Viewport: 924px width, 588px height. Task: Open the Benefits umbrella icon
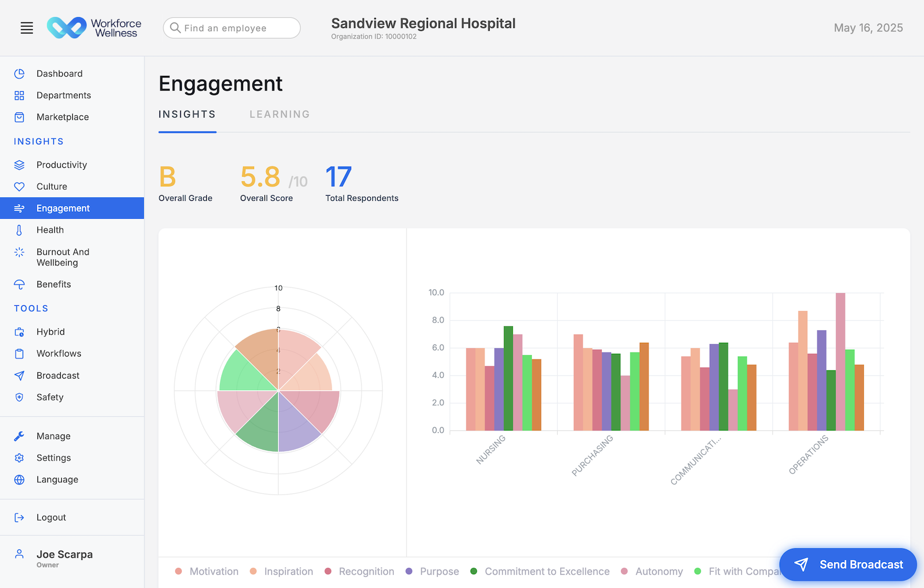coord(19,284)
